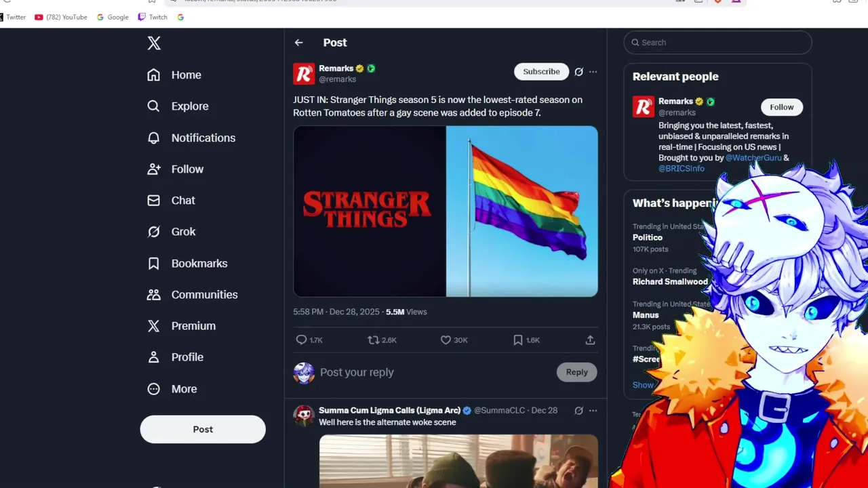Click the post timestamp 5:58 PM Dec 28, 2025

(x=336, y=312)
